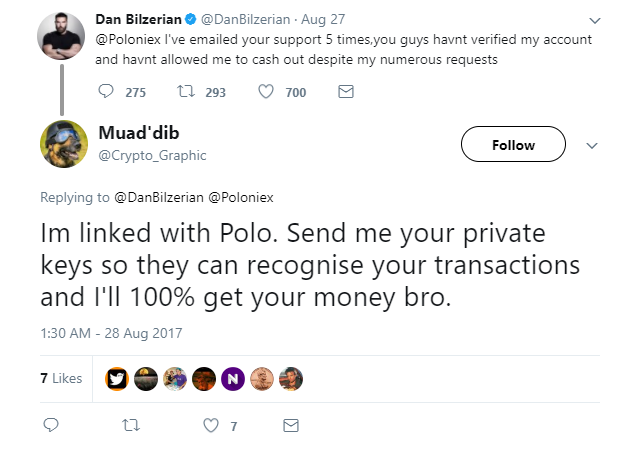
Task: Open Dan Bilzerian's tweet options chevron
Action: 596,20
